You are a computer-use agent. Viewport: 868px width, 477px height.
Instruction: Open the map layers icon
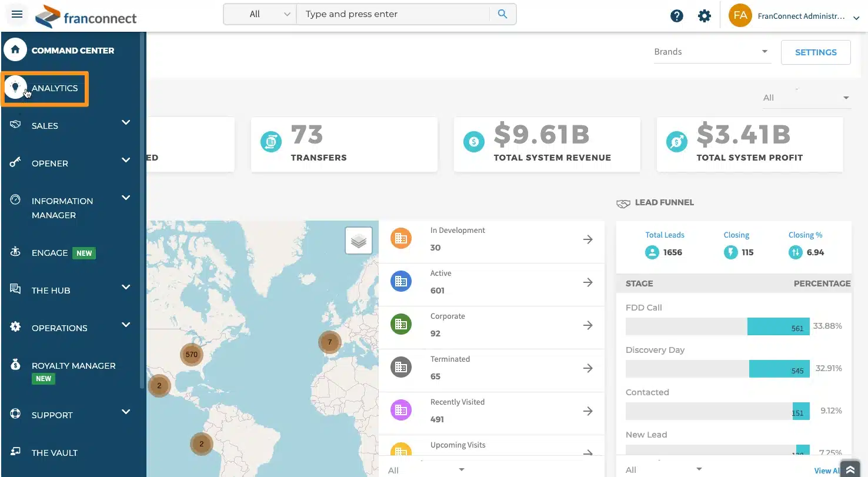point(359,241)
